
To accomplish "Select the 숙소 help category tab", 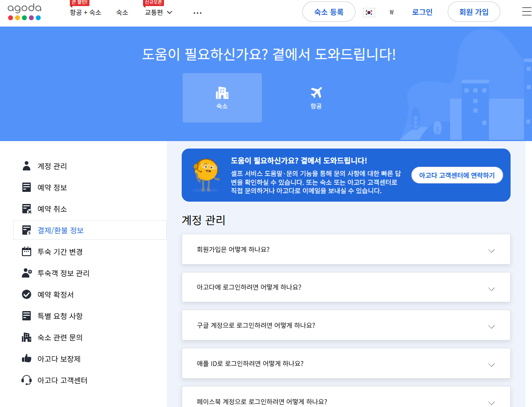I will click(222, 98).
